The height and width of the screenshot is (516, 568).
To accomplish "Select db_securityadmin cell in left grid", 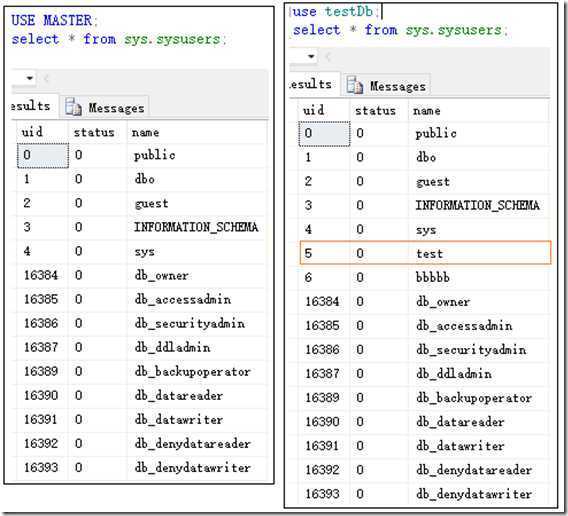I will [x=197, y=323].
